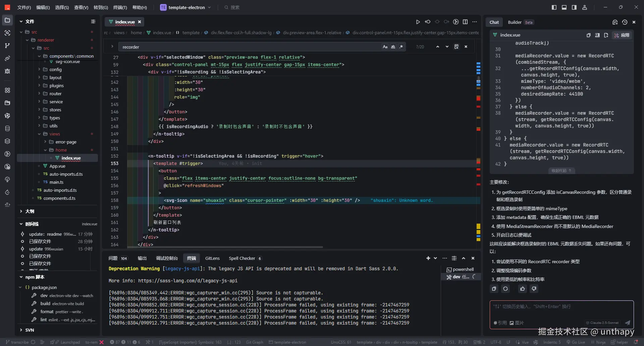Add a new terminal with plus icon
Image resolution: width=644 pixels, height=346 pixels.
[x=428, y=258]
